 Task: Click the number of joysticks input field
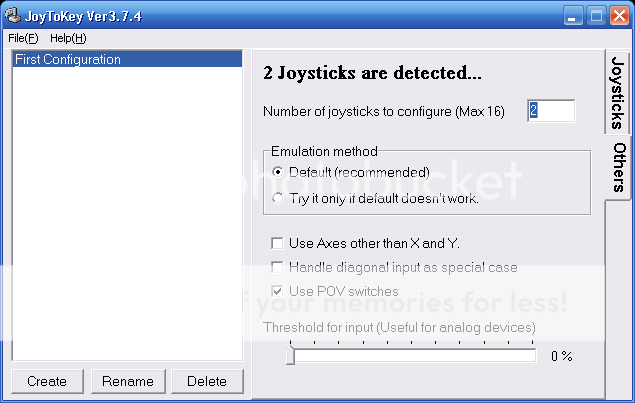[550, 111]
